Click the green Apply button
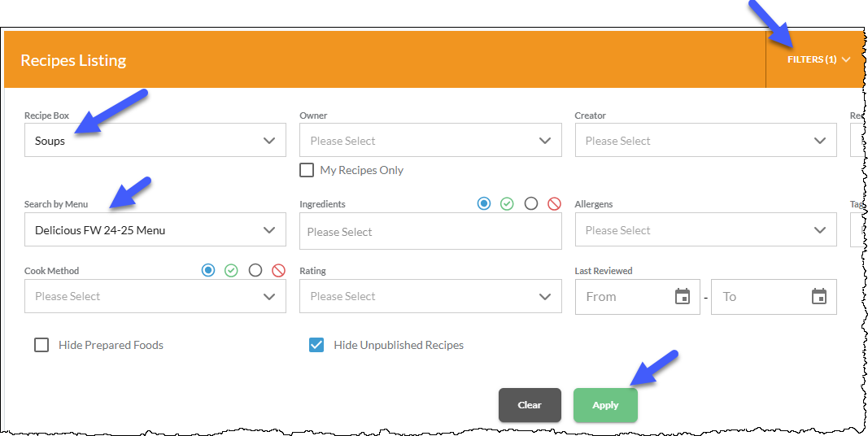 point(605,405)
